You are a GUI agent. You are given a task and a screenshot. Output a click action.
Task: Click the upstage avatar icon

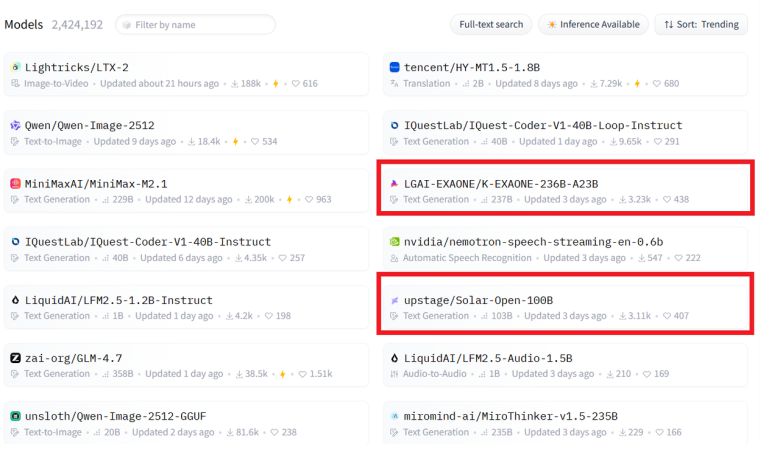[x=395, y=300]
